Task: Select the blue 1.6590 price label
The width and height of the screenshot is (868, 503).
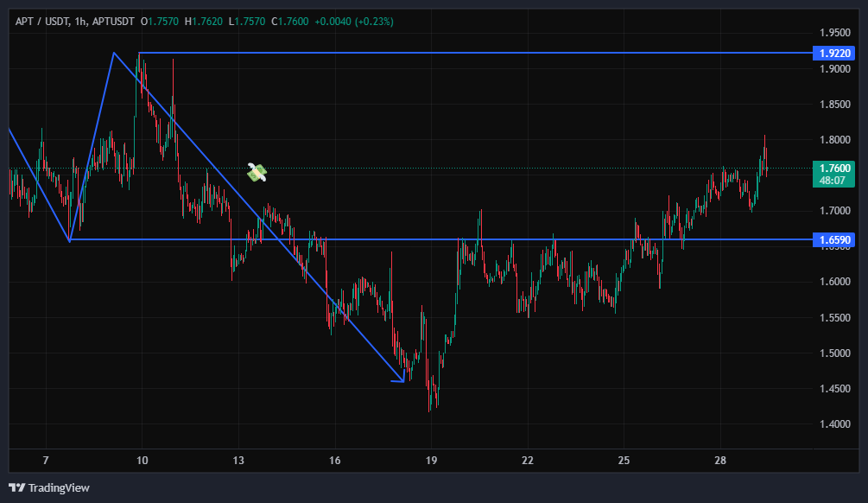Action: point(834,239)
